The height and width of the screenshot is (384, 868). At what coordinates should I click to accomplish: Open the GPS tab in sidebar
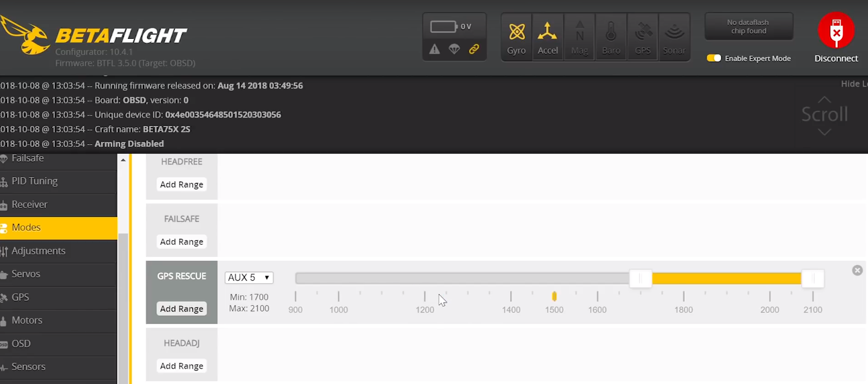tap(59, 298)
